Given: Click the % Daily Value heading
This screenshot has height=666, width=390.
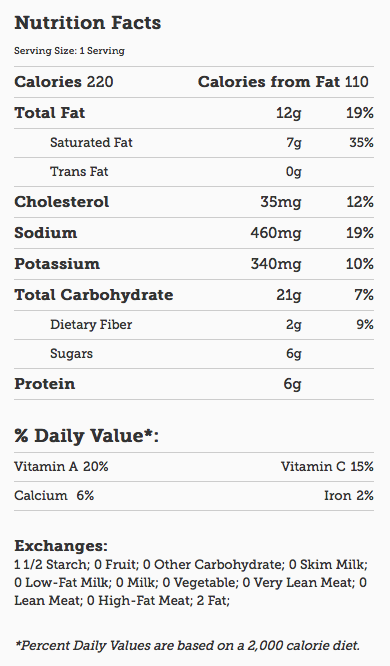Looking at the screenshot, I should 87,436.
